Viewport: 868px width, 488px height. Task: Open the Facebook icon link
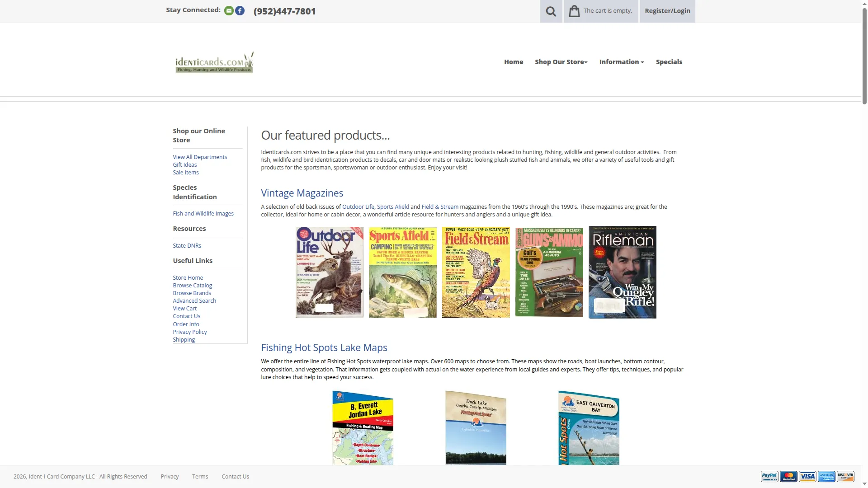click(x=240, y=11)
